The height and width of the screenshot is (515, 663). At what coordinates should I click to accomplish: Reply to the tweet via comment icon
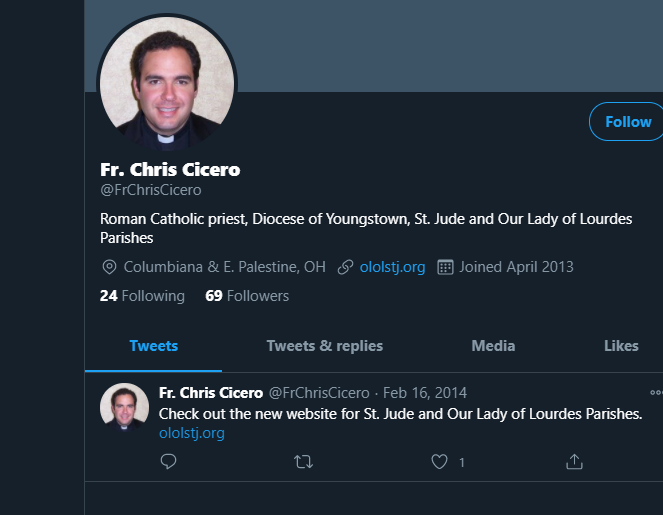(168, 461)
